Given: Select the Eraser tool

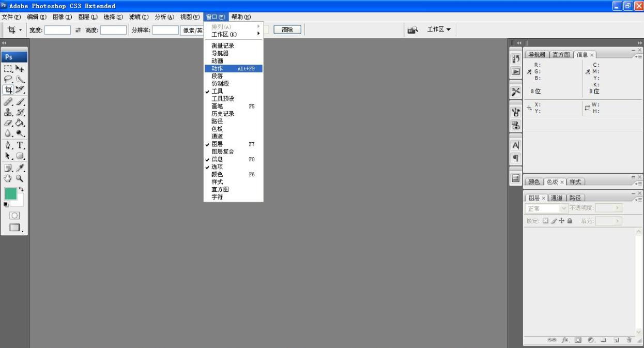Looking at the screenshot, I should pyautogui.click(x=8, y=123).
